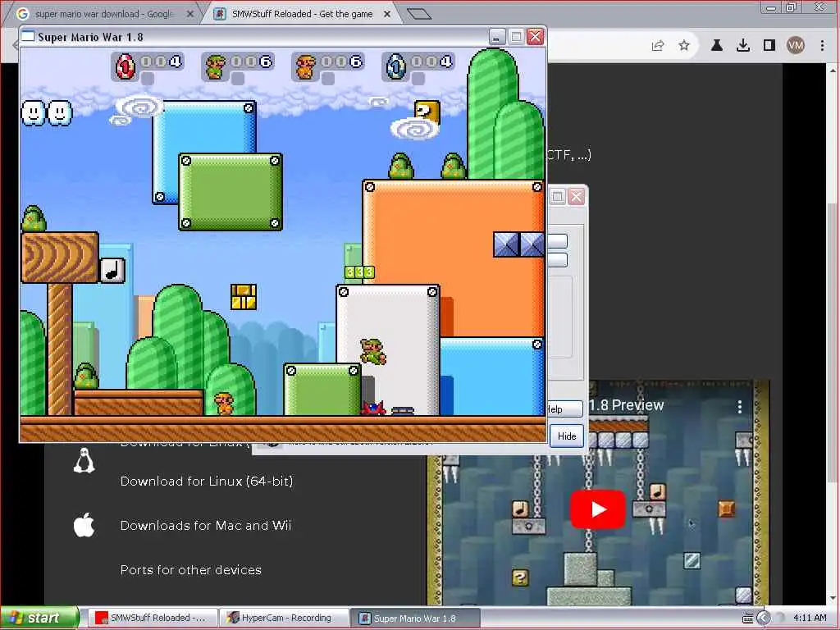840x630 pixels.
Task: Toggle the browser side panel icon
Action: pos(769,46)
